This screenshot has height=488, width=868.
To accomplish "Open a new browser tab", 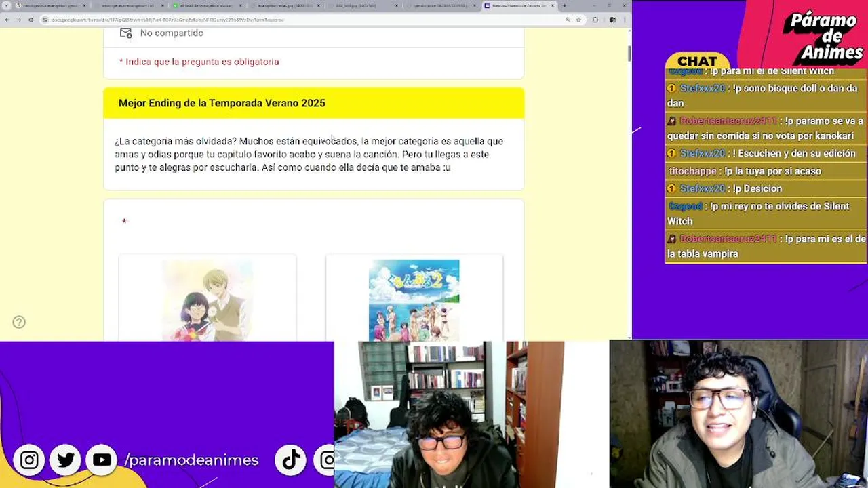I will coord(564,5).
